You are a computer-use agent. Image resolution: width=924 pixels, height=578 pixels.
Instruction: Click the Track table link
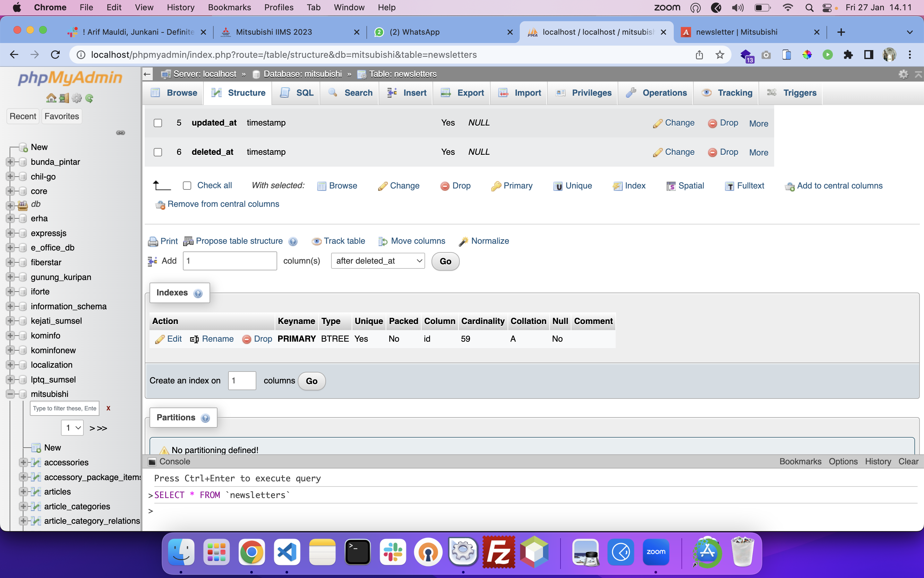pos(338,241)
